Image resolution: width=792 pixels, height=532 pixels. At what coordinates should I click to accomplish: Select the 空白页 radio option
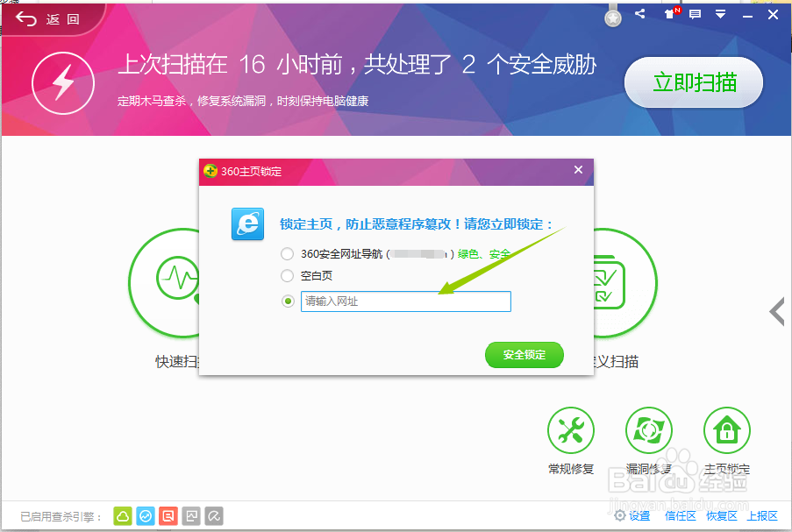click(288, 275)
